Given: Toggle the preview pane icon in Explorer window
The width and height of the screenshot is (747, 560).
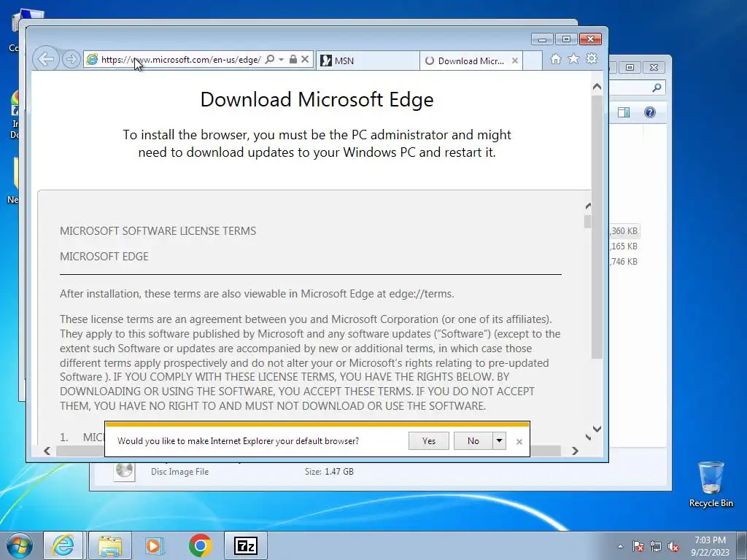Looking at the screenshot, I should (x=624, y=112).
